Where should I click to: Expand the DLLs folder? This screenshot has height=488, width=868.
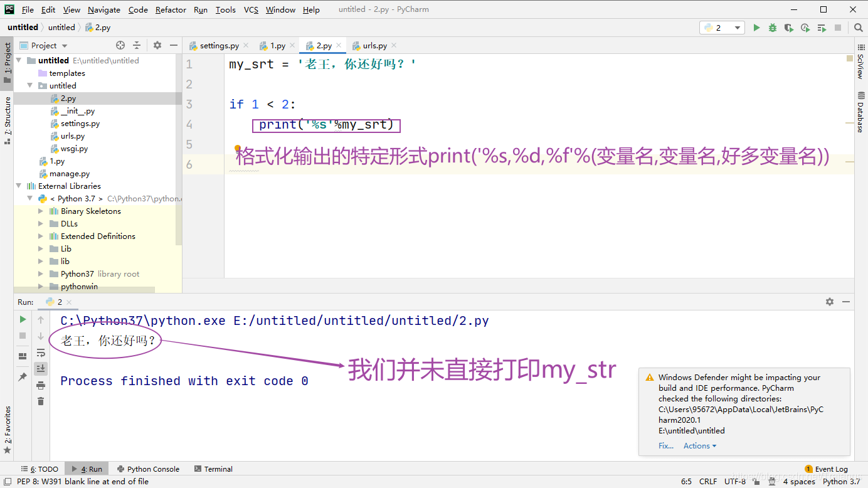click(41, 224)
